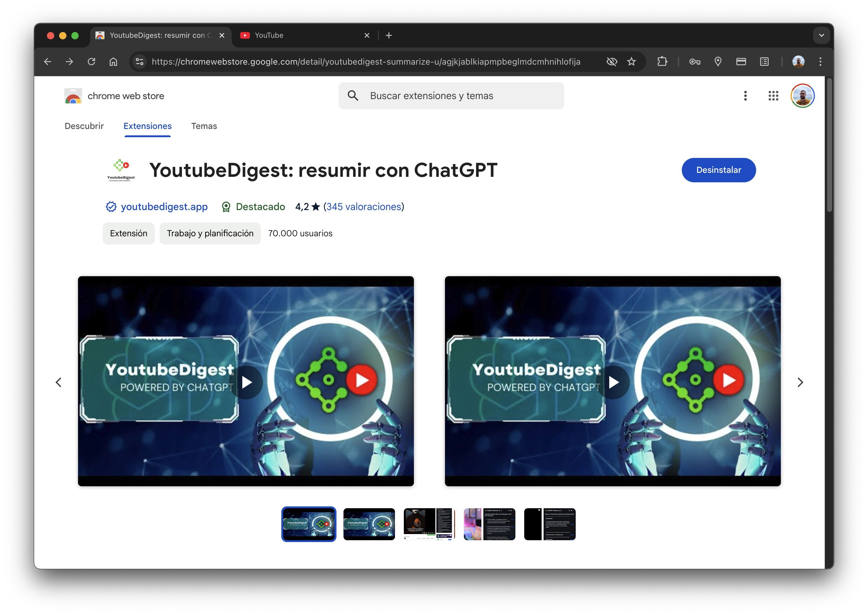Image resolution: width=868 pixels, height=614 pixels.
Task: Focus the Buscar extensiones y temas field
Action: [x=451, y=96]
